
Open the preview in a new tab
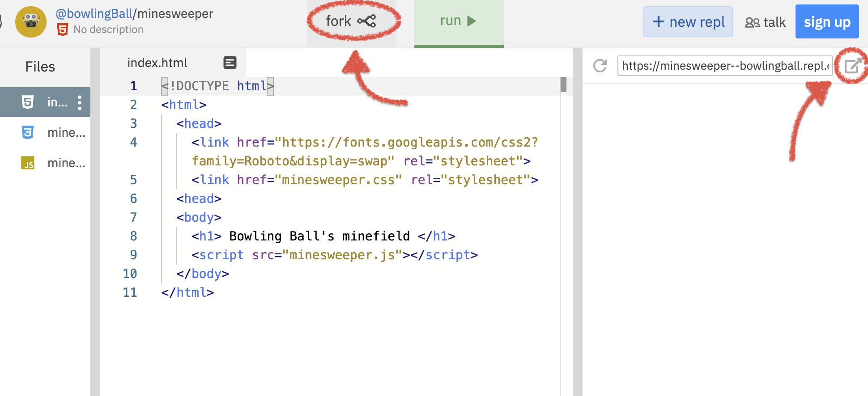click(853, 66)
